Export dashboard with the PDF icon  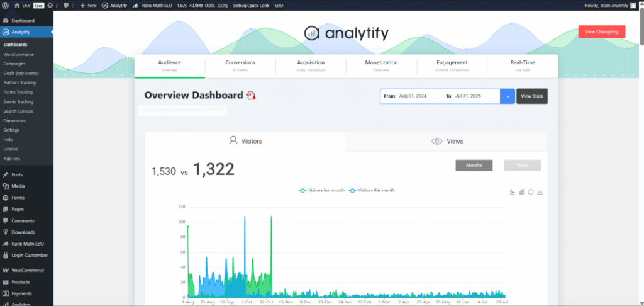click(251, 96)
